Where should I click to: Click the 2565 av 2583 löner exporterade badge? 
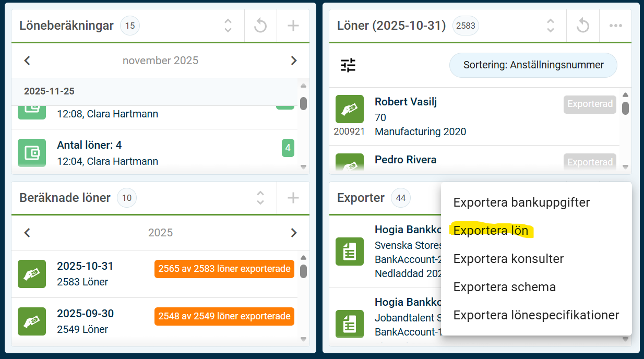[x=224, y=269]
